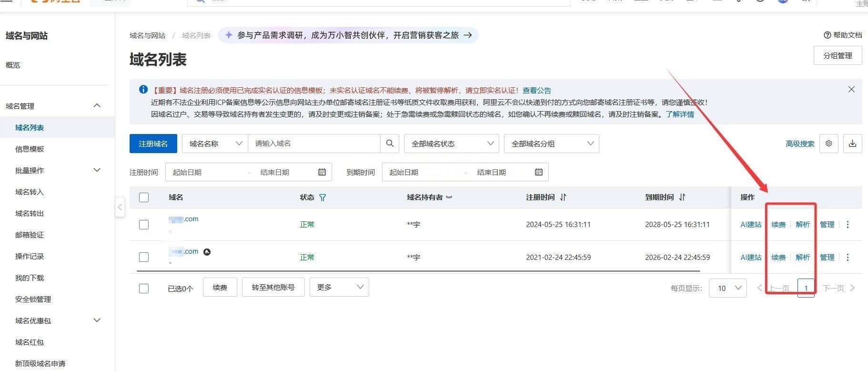Open expiration end date calendar icon

[x=539, y=172]
